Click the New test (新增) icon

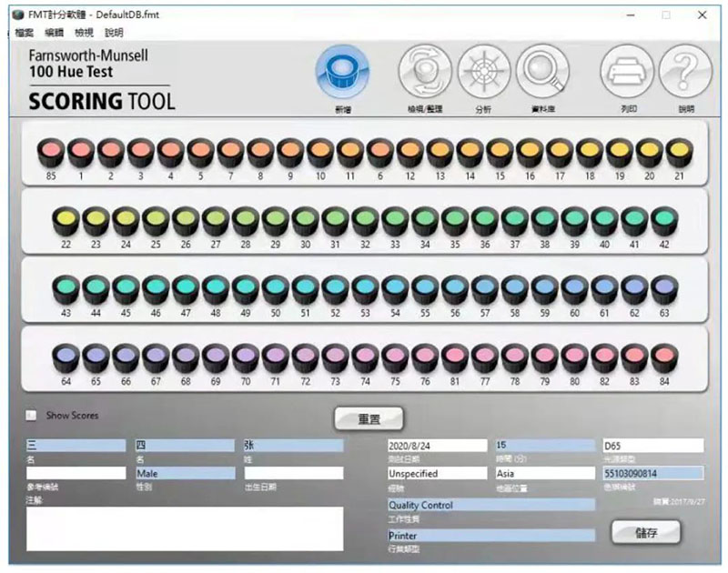click(x=342, y=72)
